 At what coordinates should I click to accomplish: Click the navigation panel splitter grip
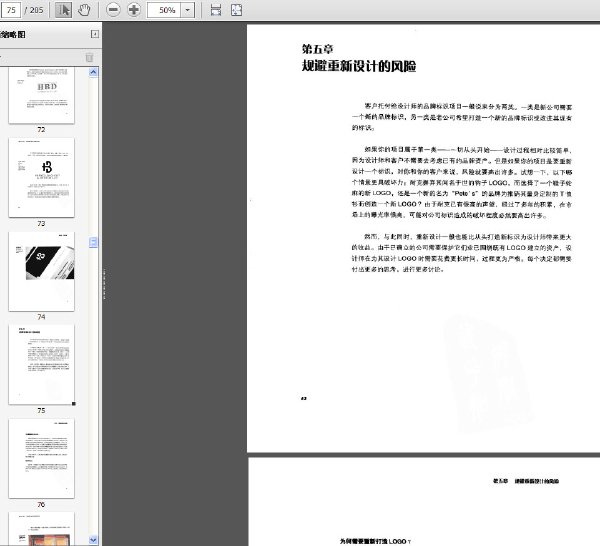(x=104, y=284)
